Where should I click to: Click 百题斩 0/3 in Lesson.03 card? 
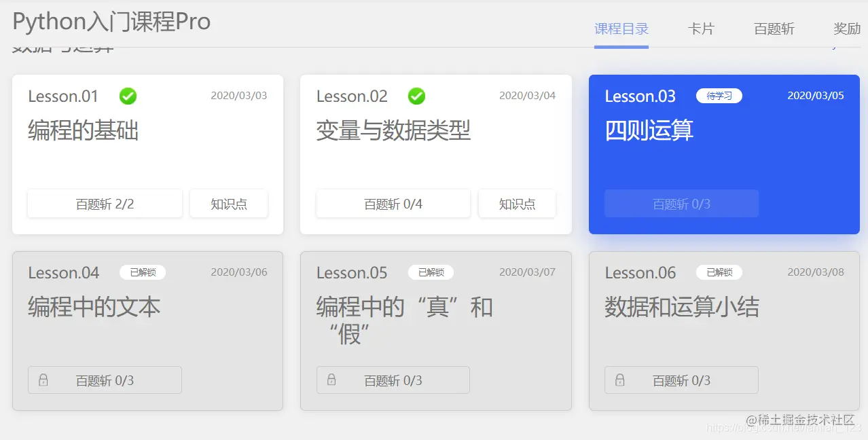pos(681,204)
